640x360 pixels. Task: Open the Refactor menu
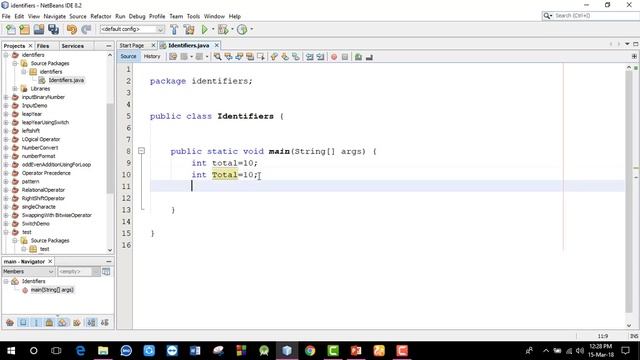101,16
